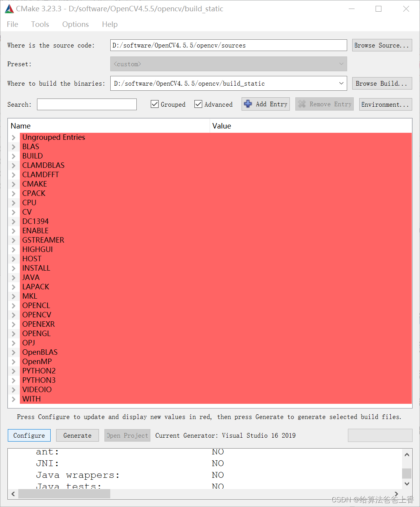Select the OPENCL row
Screen dimensions: 420x507
coord(215,306)
